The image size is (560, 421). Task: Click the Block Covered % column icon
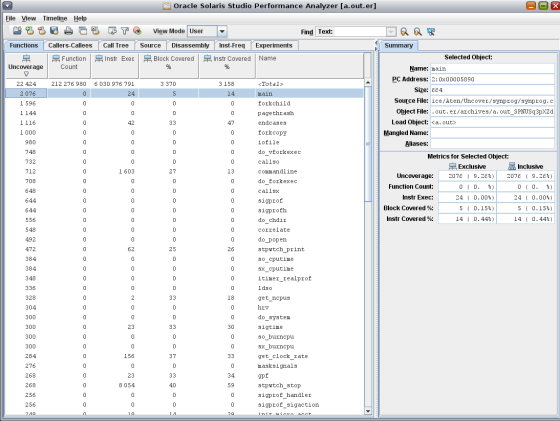(x=148, y=58)
